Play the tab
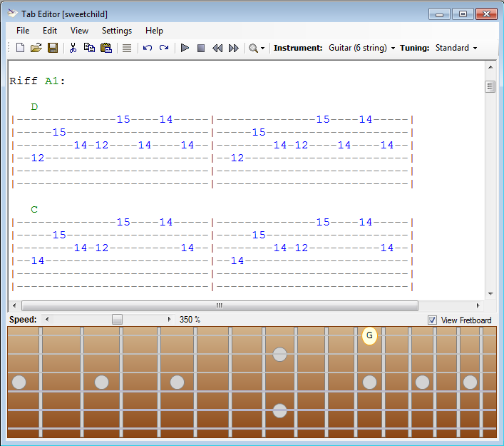The width and height of the screenshot is (504, 446). 185,48
